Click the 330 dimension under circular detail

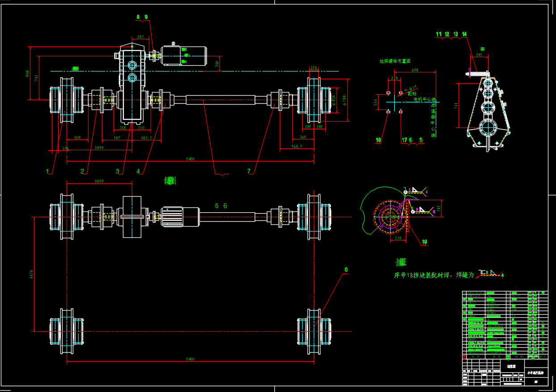click(x=397, y=238)
